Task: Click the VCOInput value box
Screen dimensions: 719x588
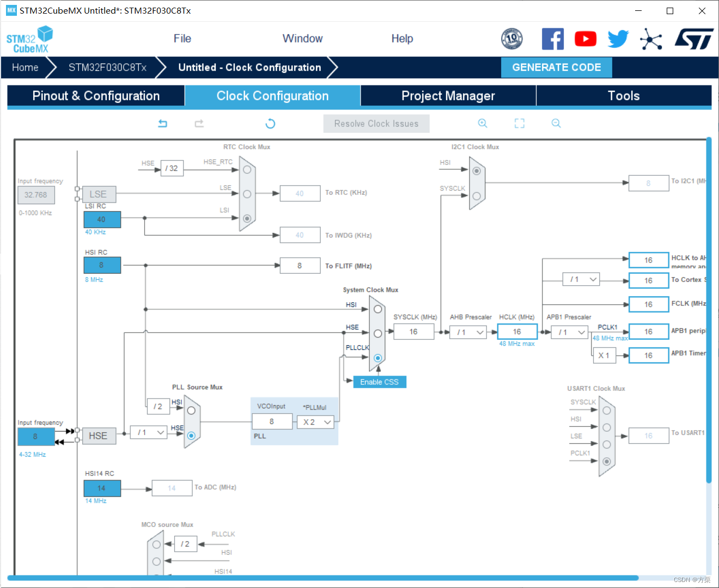Action: click(x=272, y=422)
